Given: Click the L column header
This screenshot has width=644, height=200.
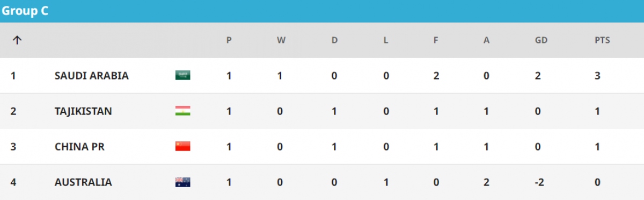Looking at the screenshot, I should (x=385, y=40).
